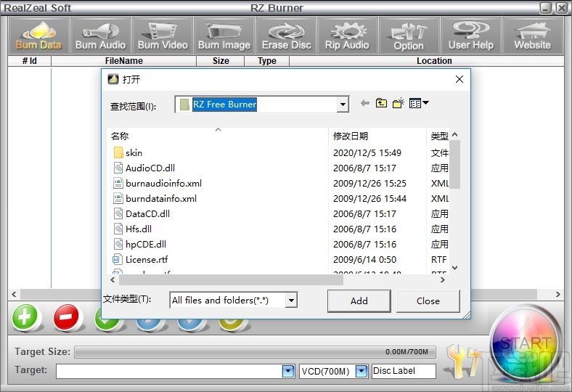This screenshot has height=392, width=572.
Task: Create a new folder in dialog
Action: click(399, 103)
